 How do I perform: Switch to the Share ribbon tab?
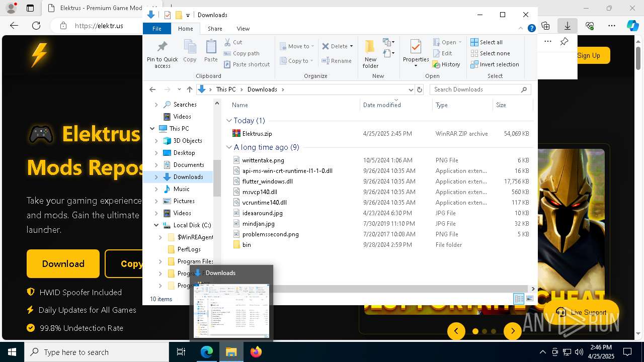pos(215,29)
